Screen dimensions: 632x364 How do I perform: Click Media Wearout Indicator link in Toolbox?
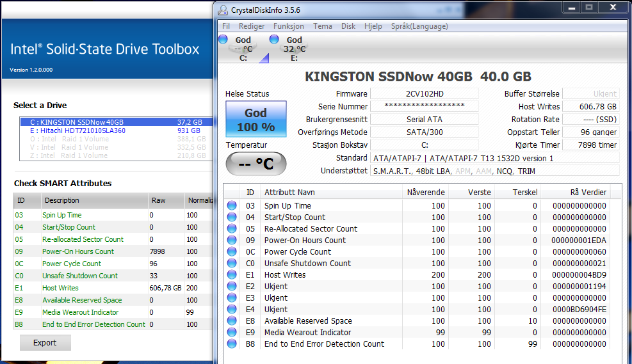click(x=80, y=312)
